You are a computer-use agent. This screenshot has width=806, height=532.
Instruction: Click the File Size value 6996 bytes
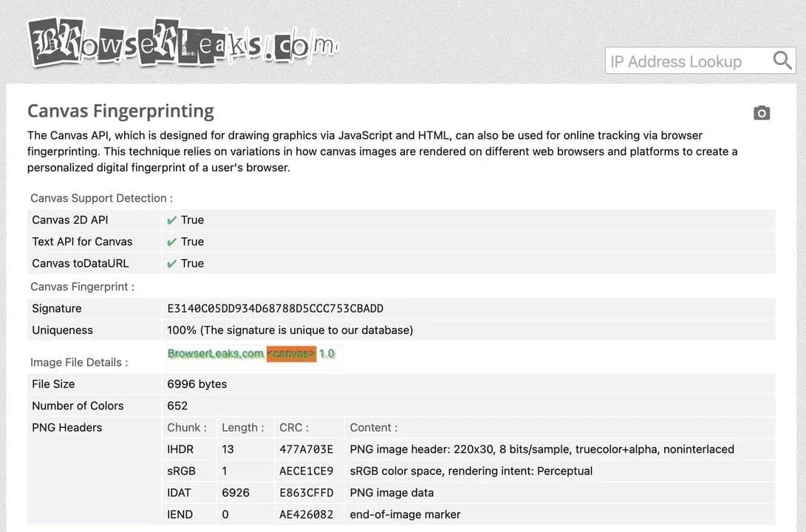[196, 383]
